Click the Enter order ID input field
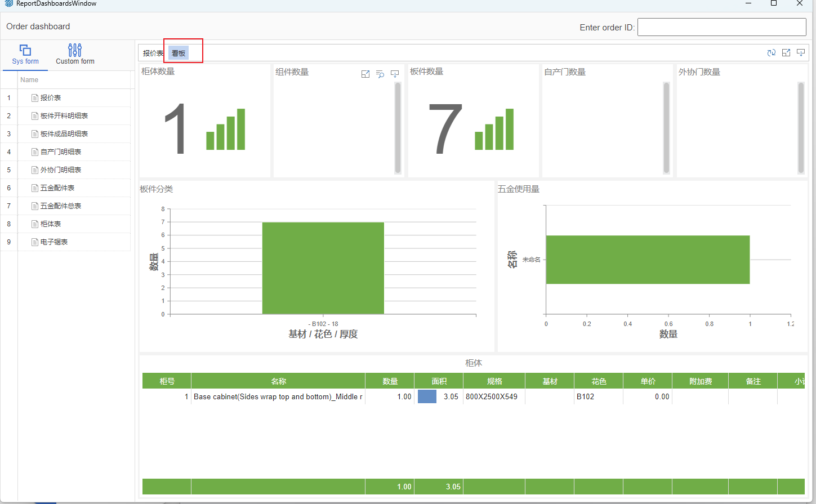The height and width of the screenshot is (504, 816). 721,27
